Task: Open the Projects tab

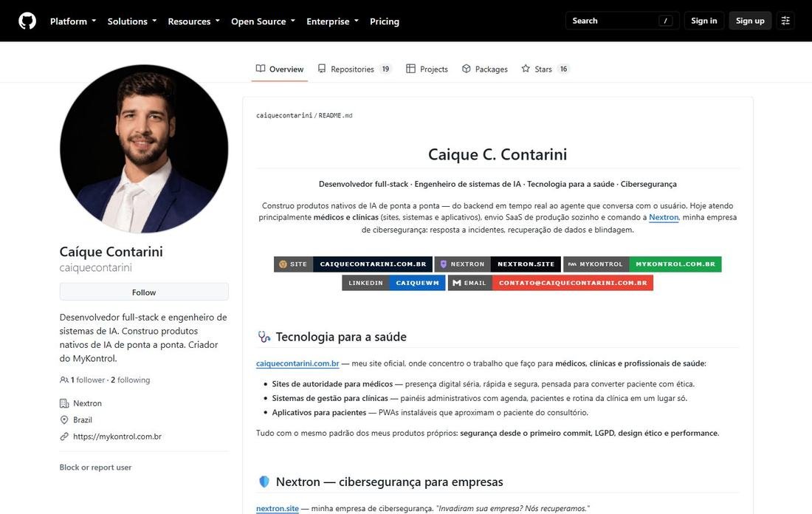Action: tap(427, 69)
